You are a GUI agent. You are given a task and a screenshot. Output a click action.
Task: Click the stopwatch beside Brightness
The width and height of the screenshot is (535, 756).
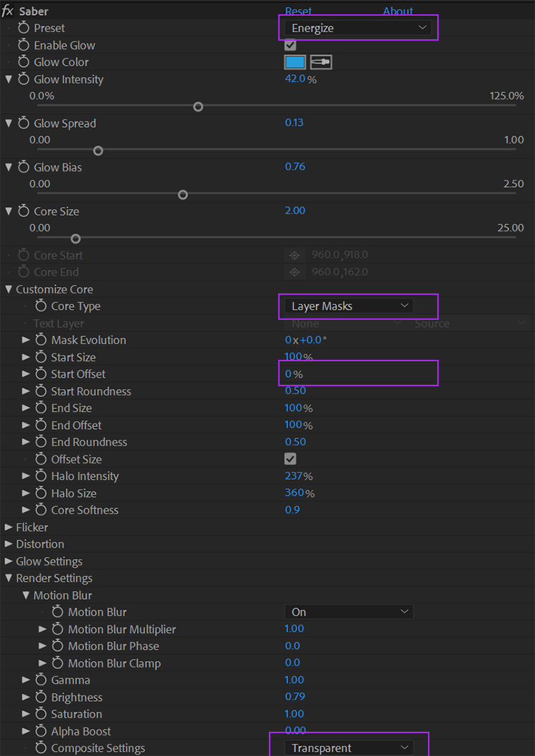[41, 697]
